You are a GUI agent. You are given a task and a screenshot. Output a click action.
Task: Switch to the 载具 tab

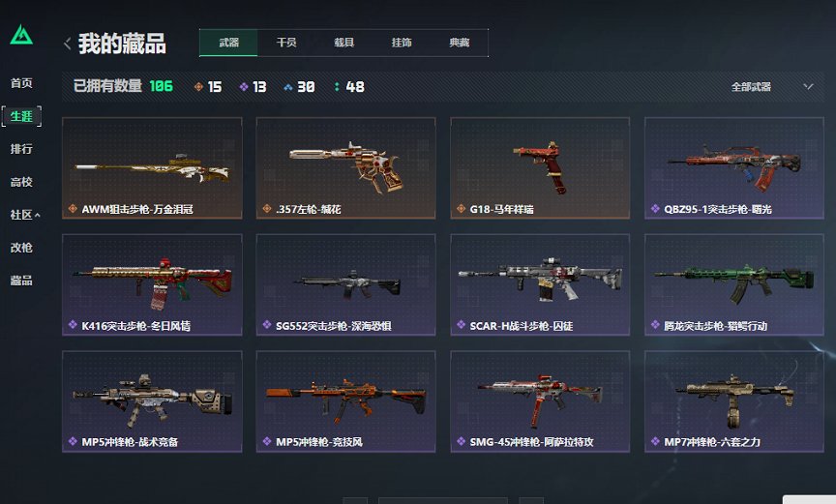click(x=343, y=43)
